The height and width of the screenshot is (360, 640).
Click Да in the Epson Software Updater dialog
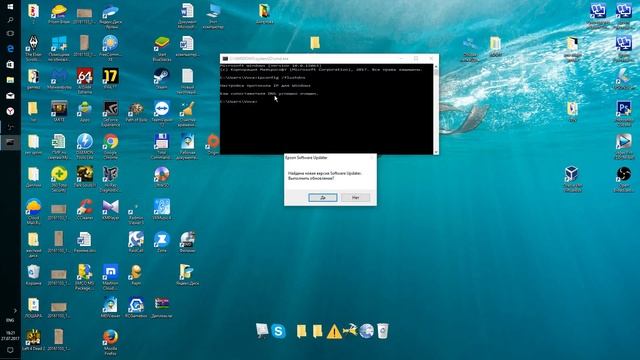coord(322,198)
